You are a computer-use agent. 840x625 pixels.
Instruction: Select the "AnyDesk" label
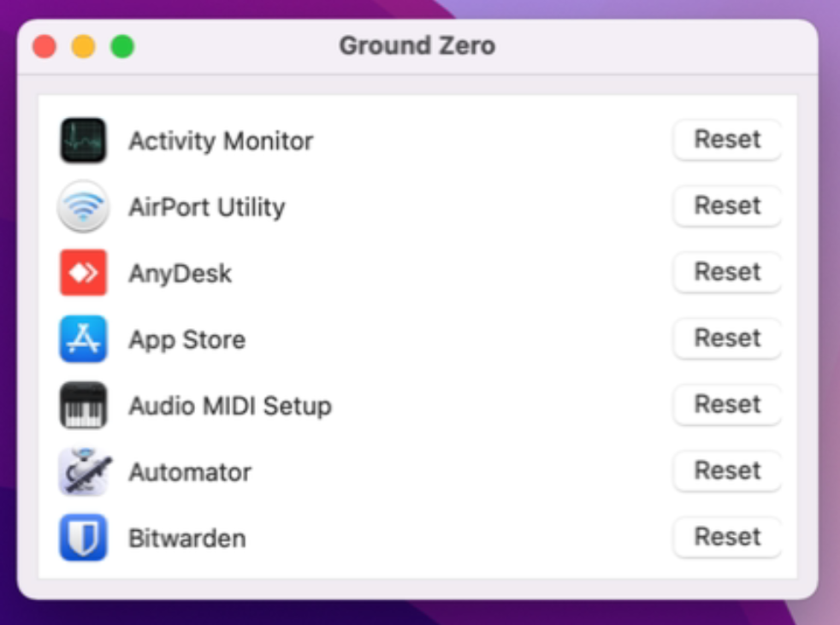pyautogui.click(x=180, y=274)
